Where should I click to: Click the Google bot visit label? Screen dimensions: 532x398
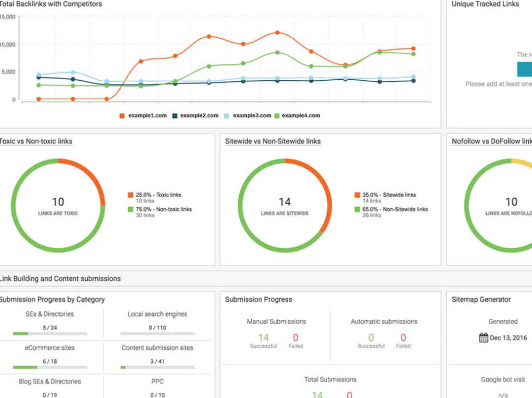coord(503,380)
